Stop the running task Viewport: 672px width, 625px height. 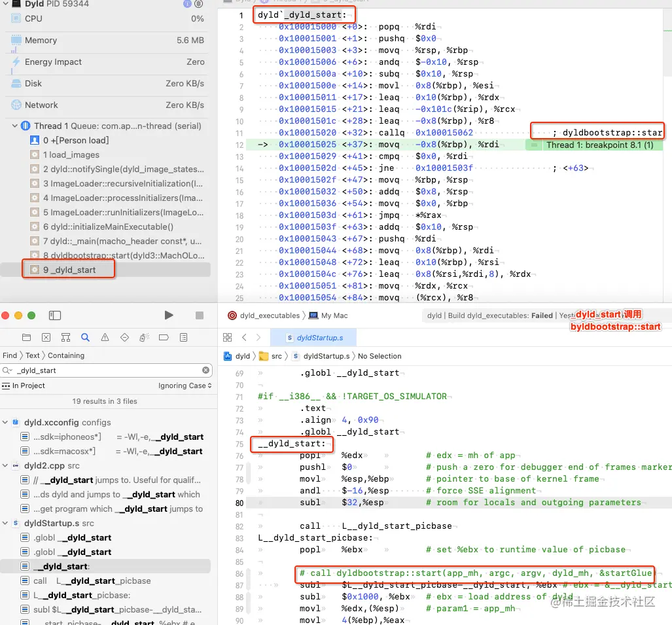pyautogui.click(x=200, y=315)
